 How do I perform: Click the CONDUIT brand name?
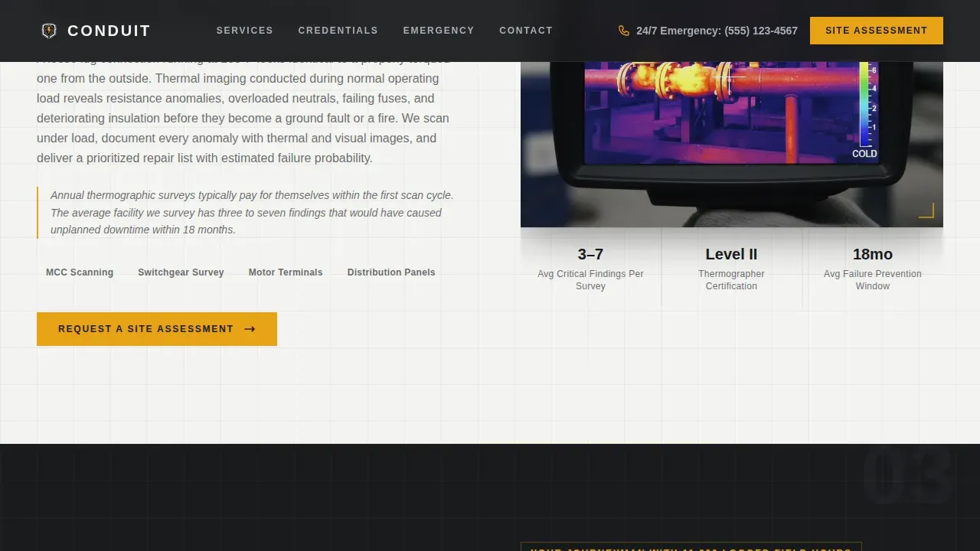click(x=109, y=31)
